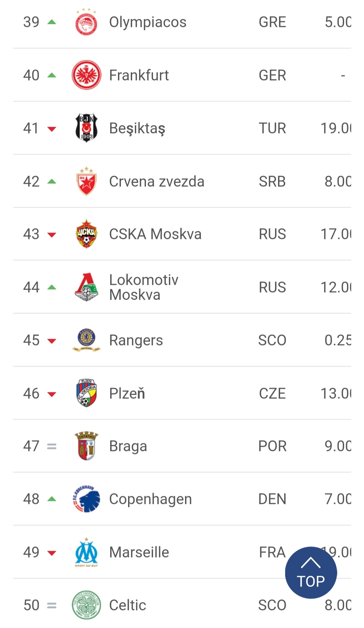The image size is (364, 628).
Task: Select the Rangers club crest
Action: tap(86, 340)
